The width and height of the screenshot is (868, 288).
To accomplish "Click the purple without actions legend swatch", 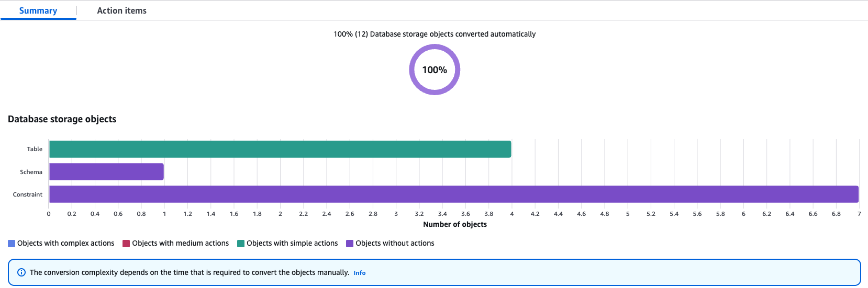I will point(350,244).
